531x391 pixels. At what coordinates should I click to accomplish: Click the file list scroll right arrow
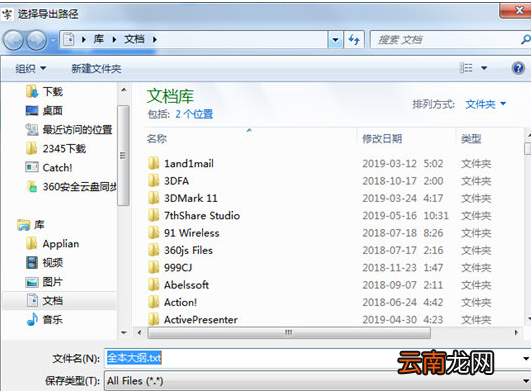(x=516, y=333)
